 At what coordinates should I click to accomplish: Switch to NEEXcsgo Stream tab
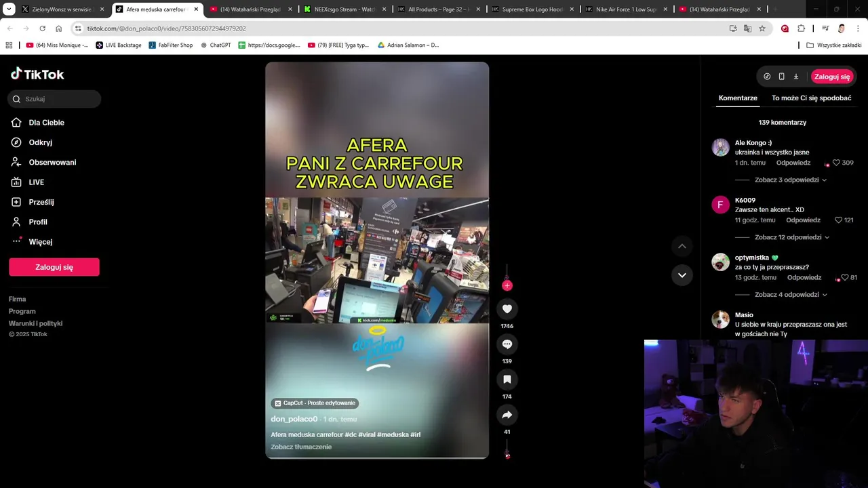tap(346, 9)
